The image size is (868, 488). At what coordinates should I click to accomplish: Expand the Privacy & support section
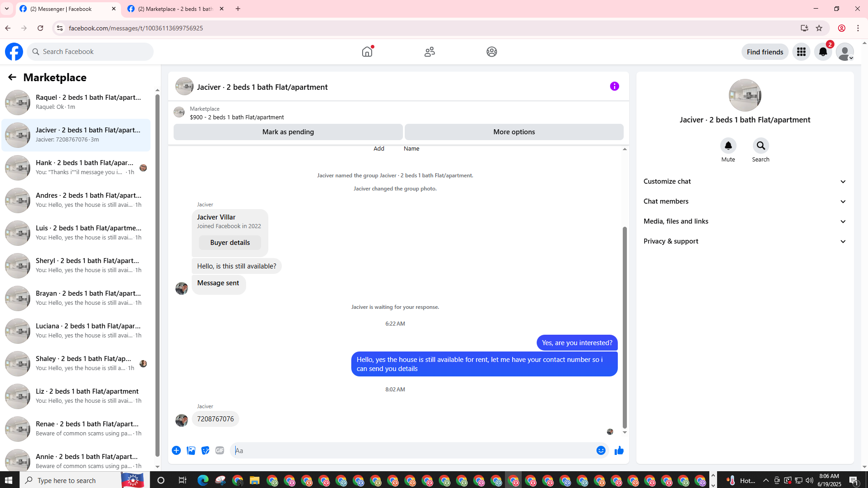[745, 241]
